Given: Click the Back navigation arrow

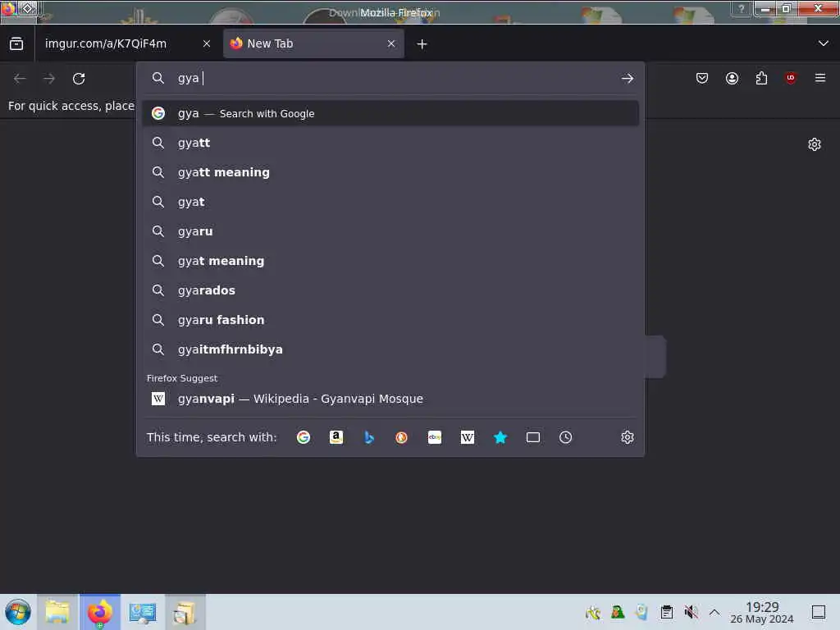Looking at the screenshot, I should (x=20, y=79).
